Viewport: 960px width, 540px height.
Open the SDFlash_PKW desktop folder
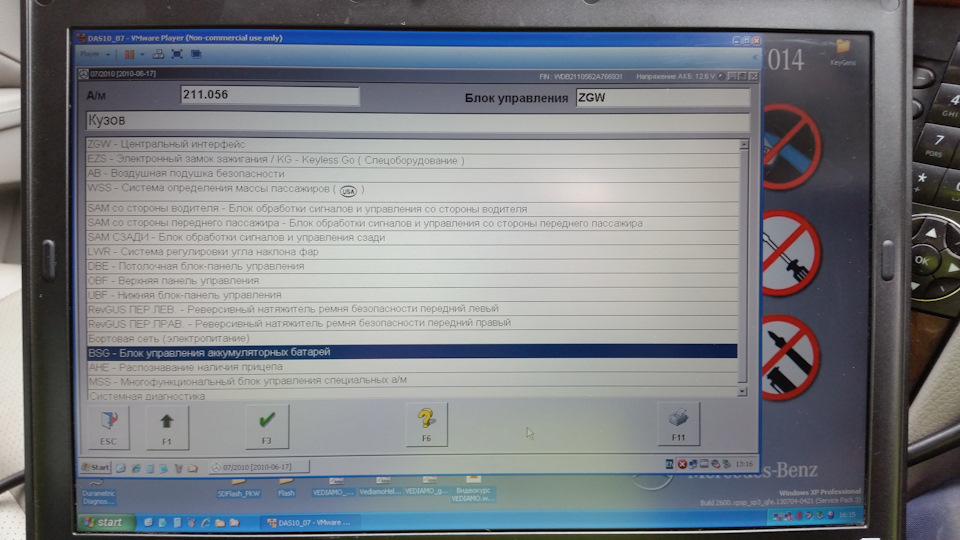click(x=239, y=488)
